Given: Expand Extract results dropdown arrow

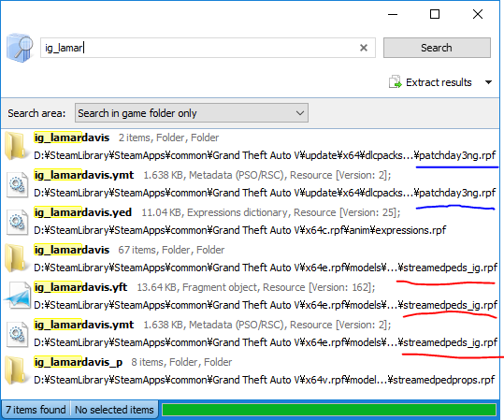Looking at the screenshot, I should [488, 82].
